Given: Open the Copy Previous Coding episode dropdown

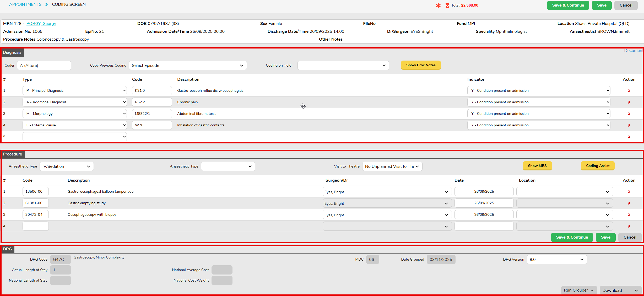Looking at the screenshot, I should point(188,66).
